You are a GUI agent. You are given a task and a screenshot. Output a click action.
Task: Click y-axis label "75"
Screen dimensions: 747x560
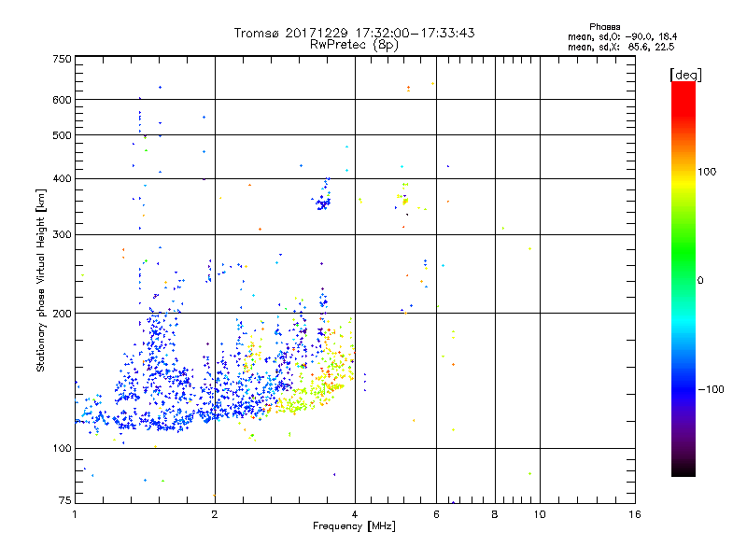(x=65, y=500)
